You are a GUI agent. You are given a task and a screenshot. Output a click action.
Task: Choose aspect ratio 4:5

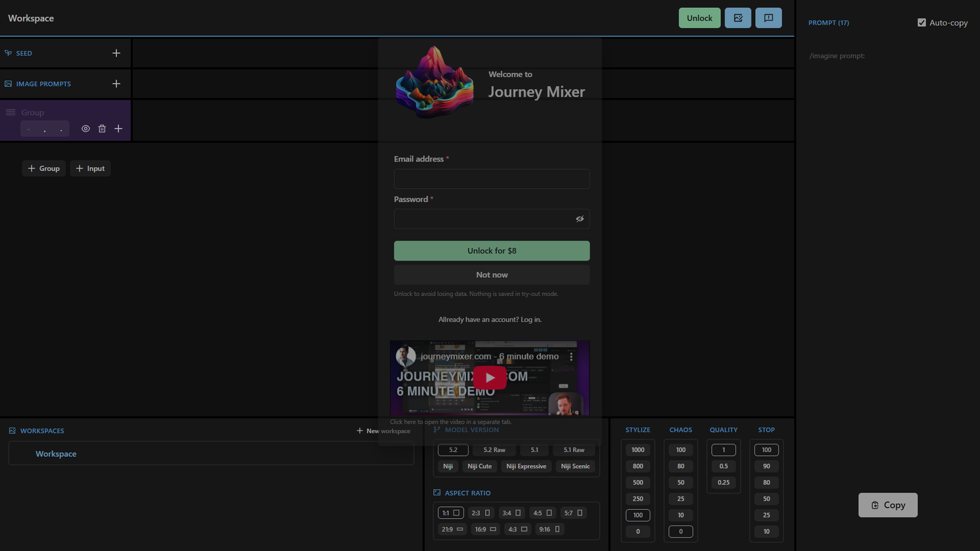[x=543, y=513]
